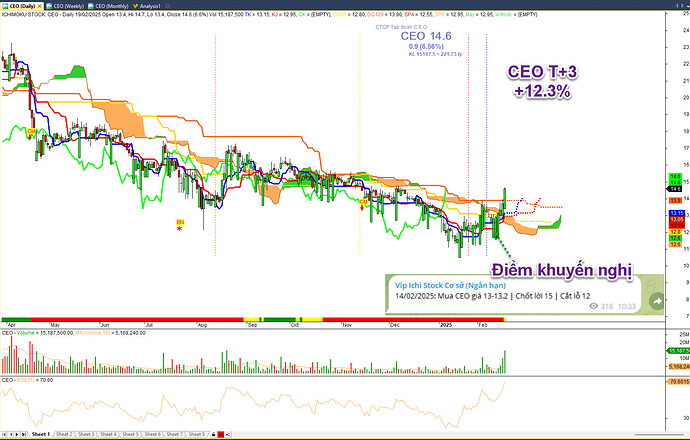
Task: Select Sheet 4 tab
Action: [108, 434]
